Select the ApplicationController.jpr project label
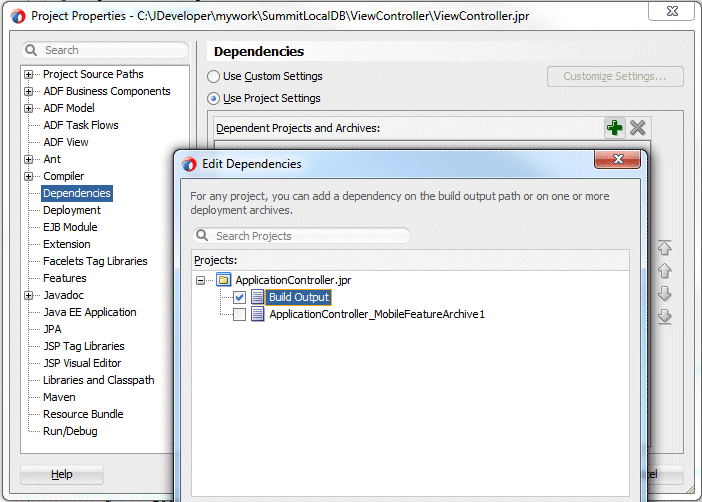 pyautogui.click(x=293, y=280)
